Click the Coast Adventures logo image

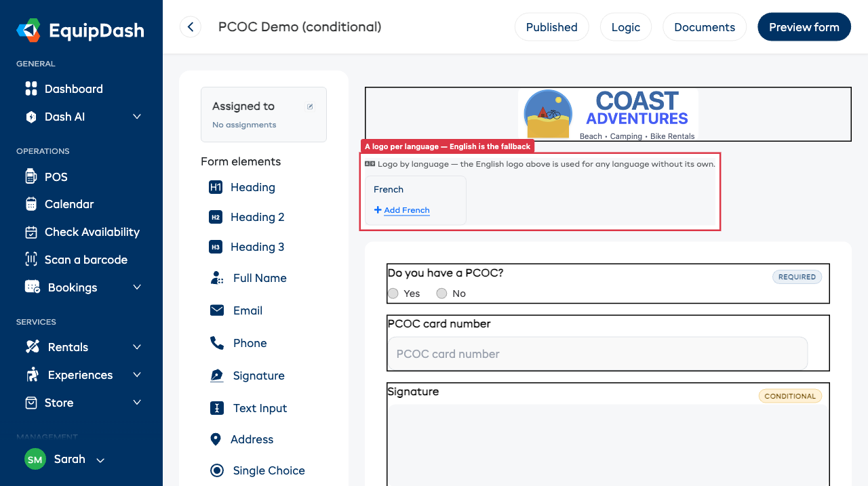coord(608,115)
